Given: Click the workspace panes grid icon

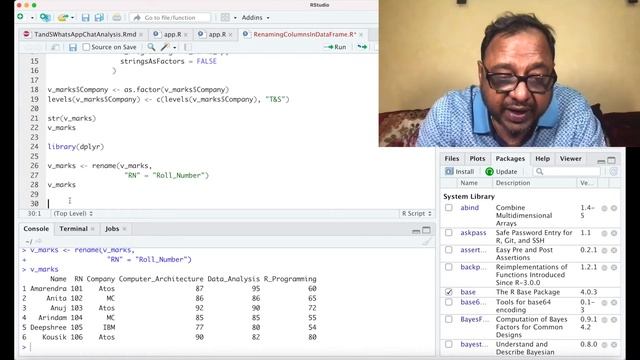Looking at the screenshot, I should 225,18.
